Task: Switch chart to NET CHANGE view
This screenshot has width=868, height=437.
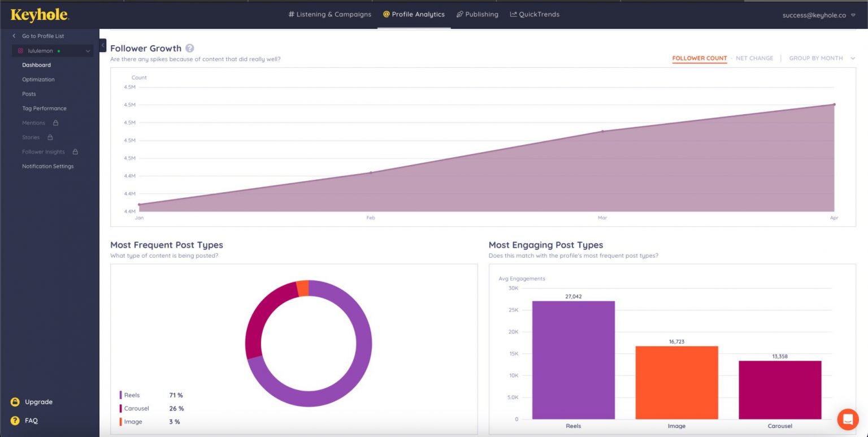Action: tap(754, 58)
